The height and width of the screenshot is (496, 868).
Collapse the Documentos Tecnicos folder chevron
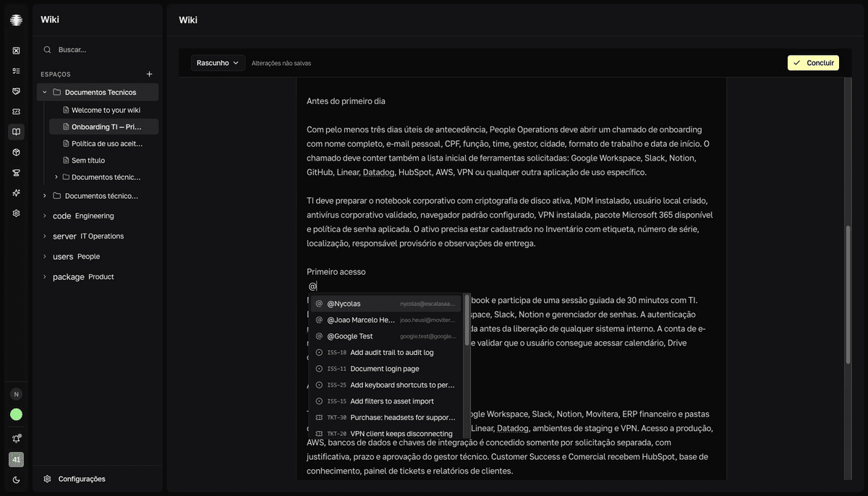pos(45,93)
